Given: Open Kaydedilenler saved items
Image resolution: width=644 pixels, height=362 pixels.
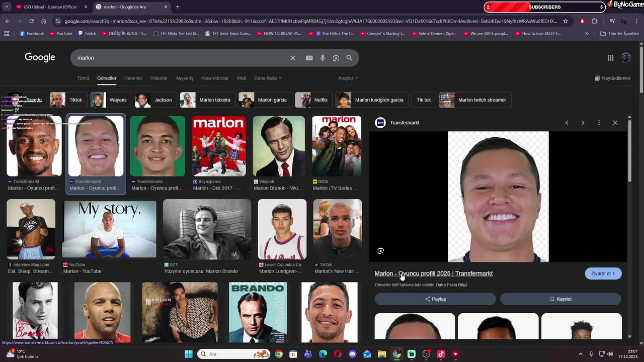Looking at the screenshot, I should click(612, 78).
